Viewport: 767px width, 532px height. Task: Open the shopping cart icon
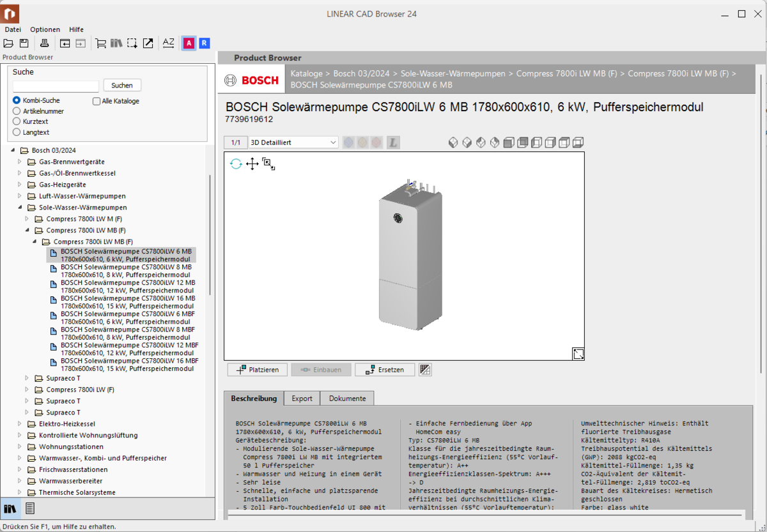point(100,43)
